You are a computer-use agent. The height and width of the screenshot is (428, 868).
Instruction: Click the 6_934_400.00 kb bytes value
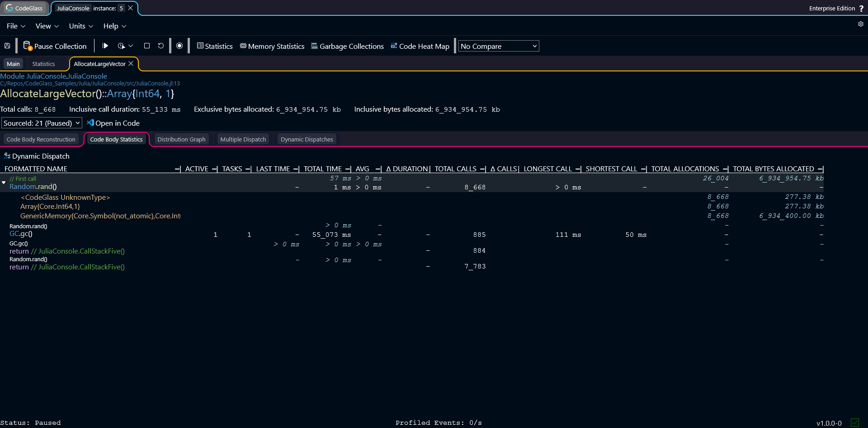pyautogui.click(x=791, y=216)
